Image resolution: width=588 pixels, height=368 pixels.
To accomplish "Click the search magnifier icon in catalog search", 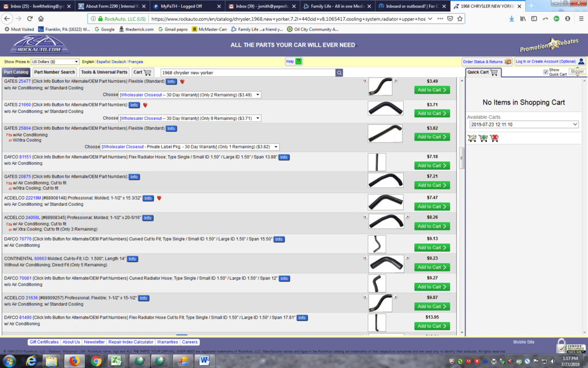I will point(339,72).
